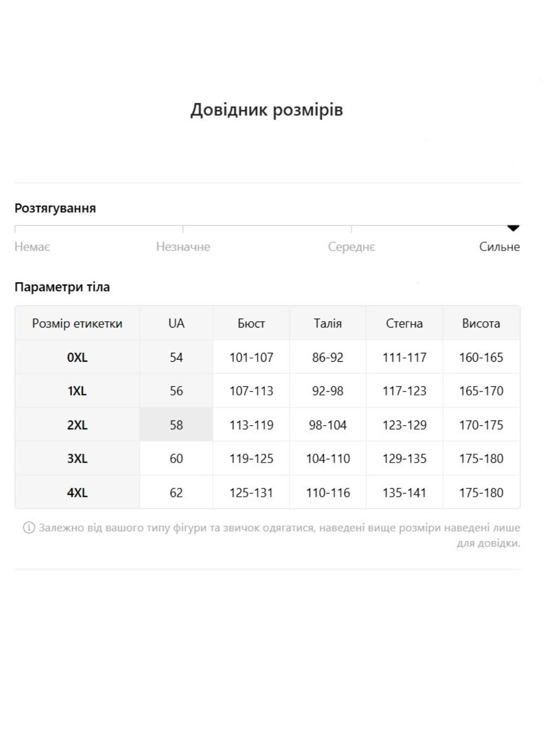Click the highlighted UA size 58 cell

pyautogui.click(x=176, y=425)
